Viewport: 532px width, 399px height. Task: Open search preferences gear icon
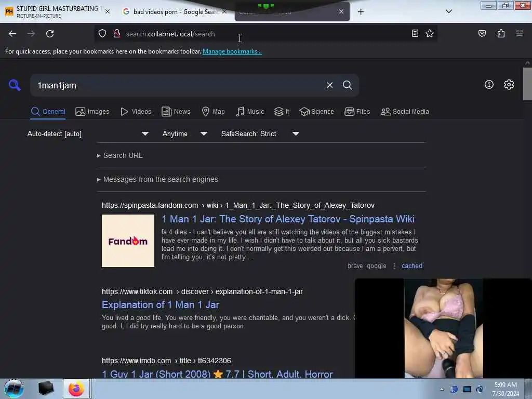pos(509,85)
